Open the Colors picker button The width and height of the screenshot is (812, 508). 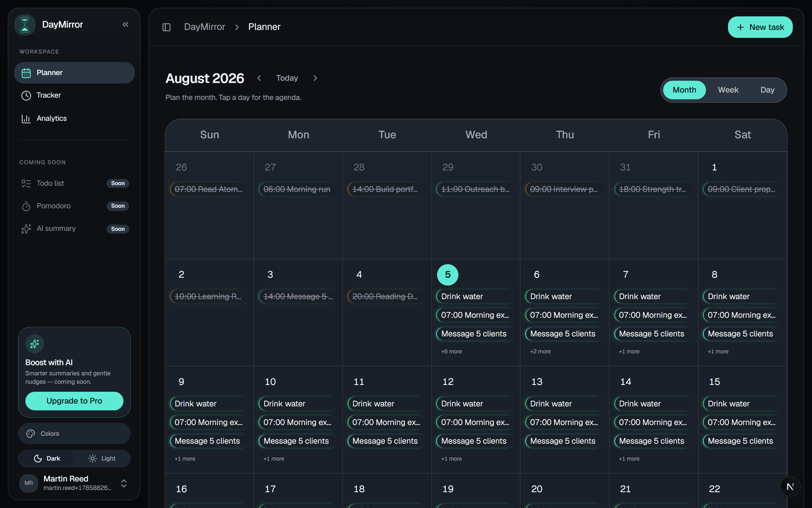pyautogui.click(x=74, y=434)
